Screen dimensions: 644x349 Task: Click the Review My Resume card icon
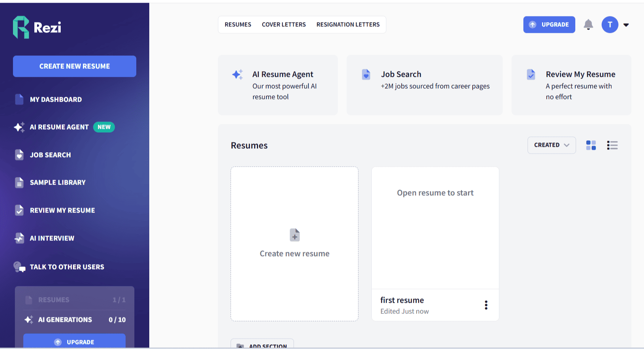pyautogui.click(x=531, y=74)
